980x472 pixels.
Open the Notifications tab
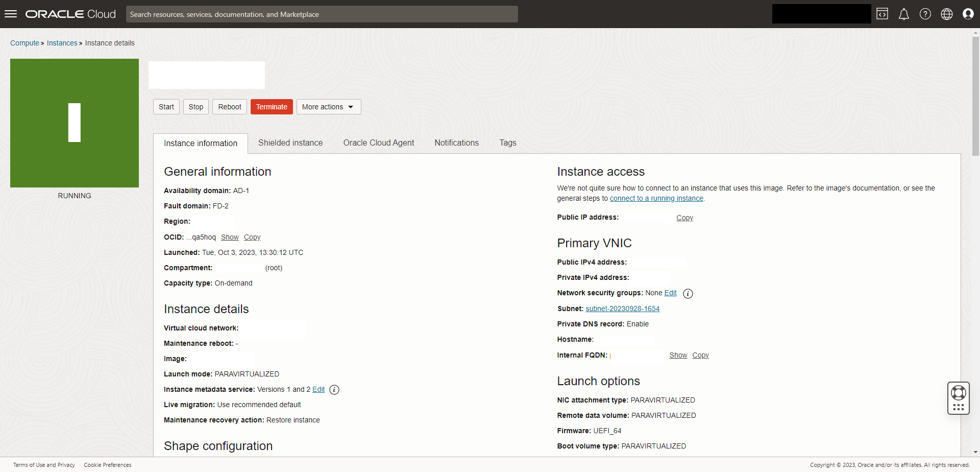pyautogui.click(x=456, y=143)
